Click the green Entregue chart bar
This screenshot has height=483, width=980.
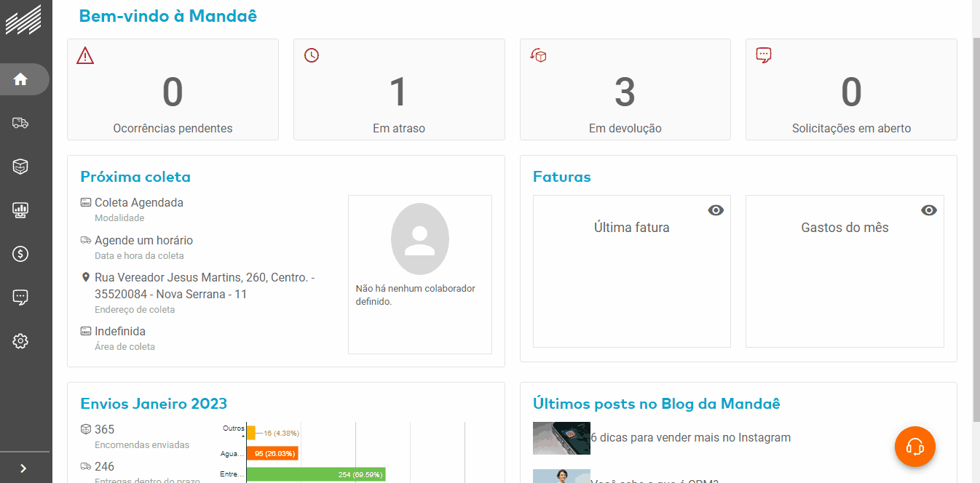[x=316, y=474]
